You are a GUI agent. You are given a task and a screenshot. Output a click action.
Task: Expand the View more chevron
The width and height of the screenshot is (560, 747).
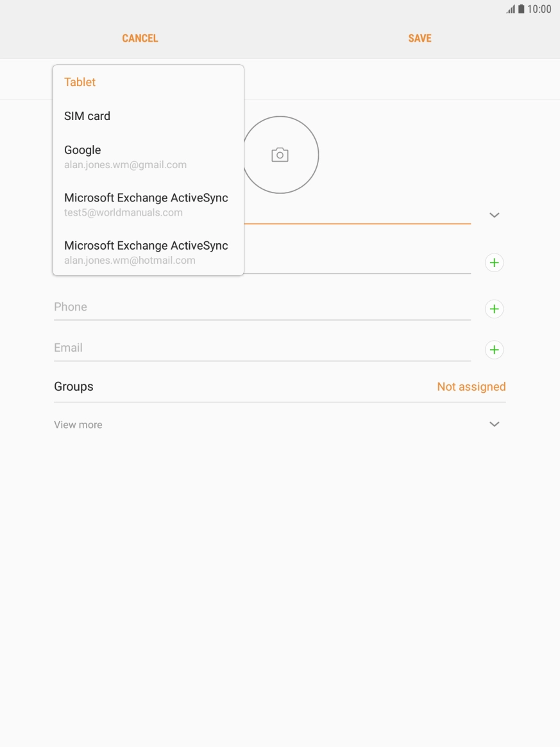point(494,424)
